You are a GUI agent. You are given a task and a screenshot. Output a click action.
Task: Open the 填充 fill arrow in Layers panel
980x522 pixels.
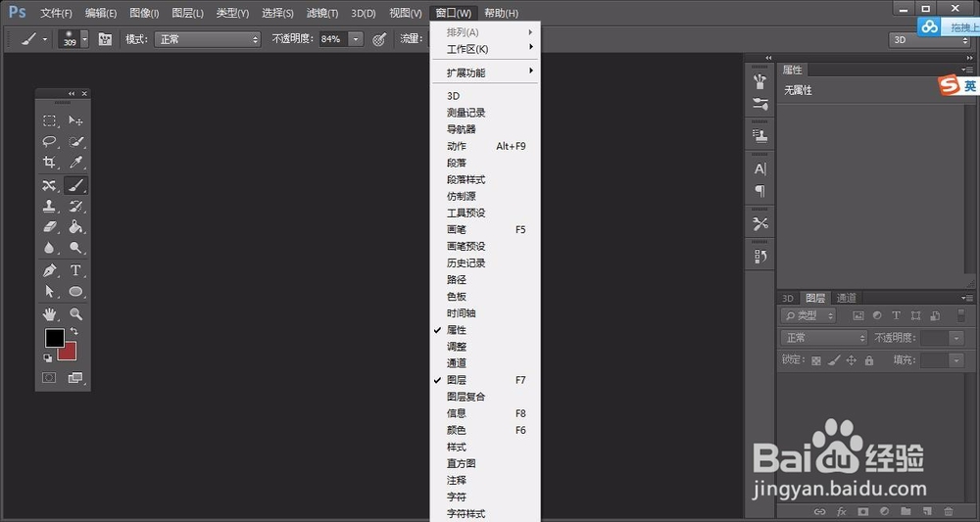(x=956, y=360)
